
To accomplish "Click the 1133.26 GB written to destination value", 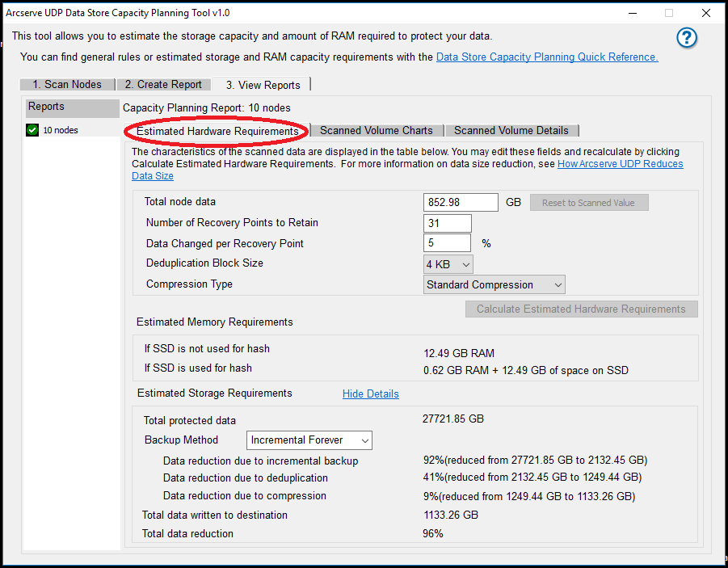I will (451, 515).
